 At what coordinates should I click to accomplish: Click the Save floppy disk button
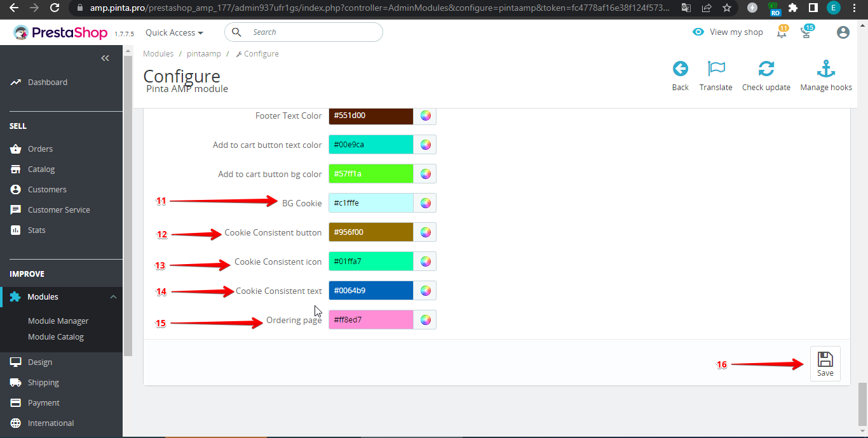(825, 364)
